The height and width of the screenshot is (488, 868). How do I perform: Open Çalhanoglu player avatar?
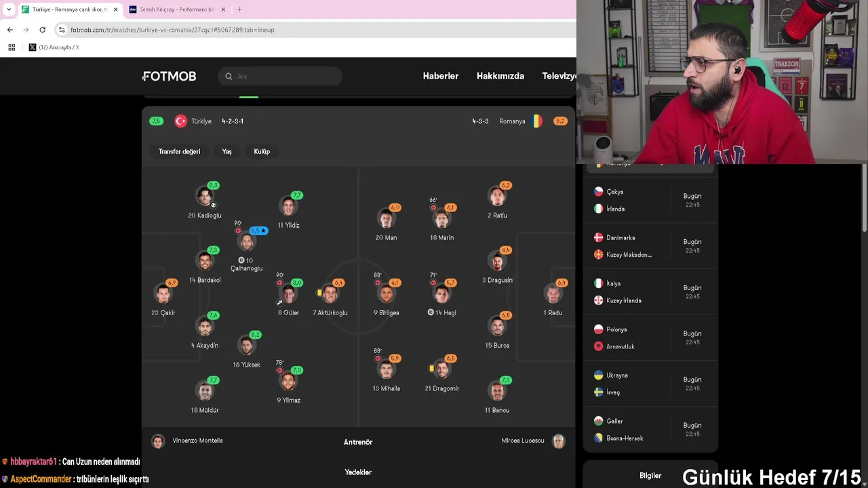(x=246, y=242)
